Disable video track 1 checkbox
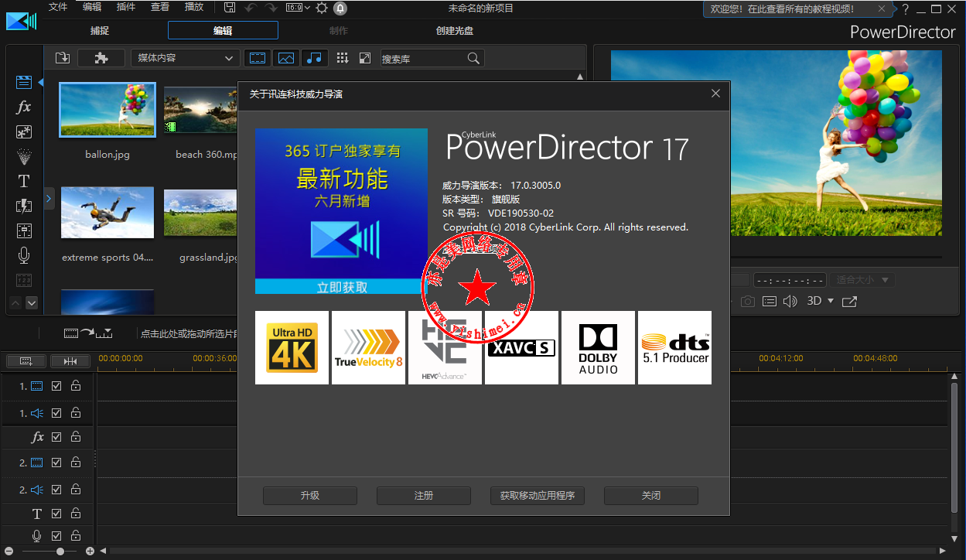 tap(56, 385)
